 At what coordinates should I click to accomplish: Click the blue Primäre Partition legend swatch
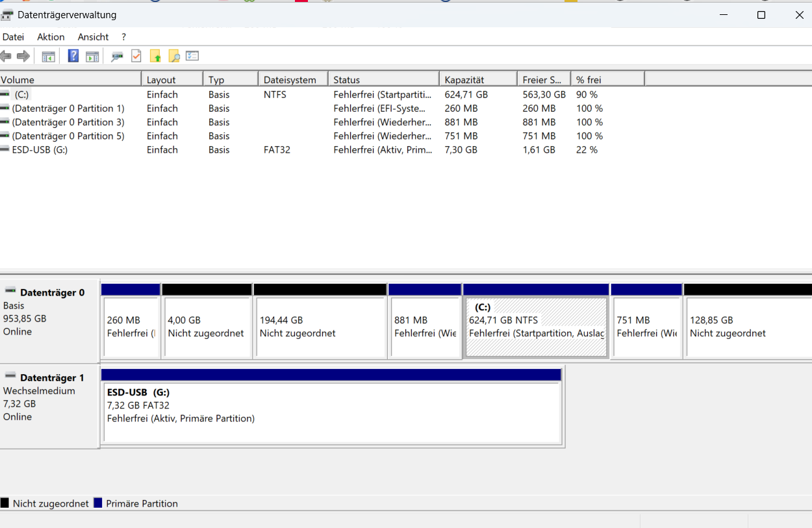(x=98, y=503)
